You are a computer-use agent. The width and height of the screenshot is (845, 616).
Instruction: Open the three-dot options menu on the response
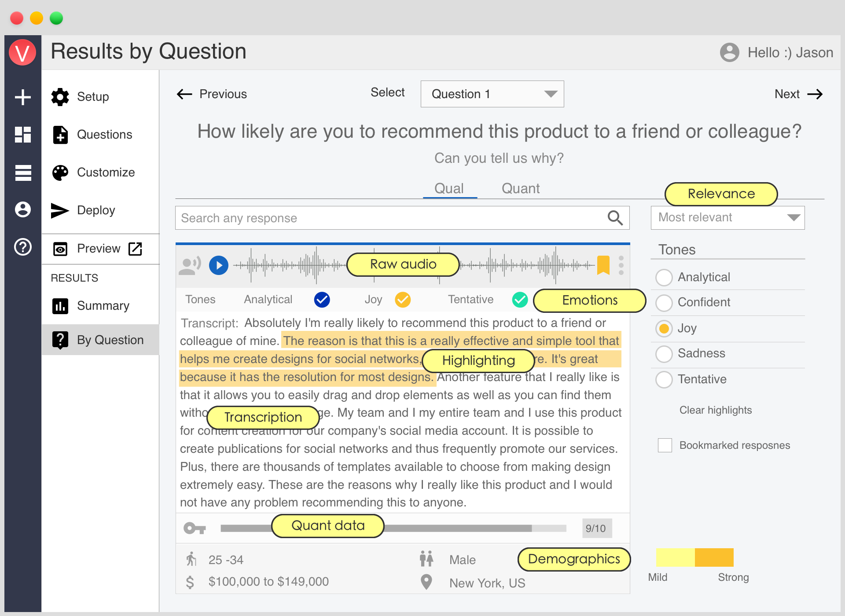(621, 265)
